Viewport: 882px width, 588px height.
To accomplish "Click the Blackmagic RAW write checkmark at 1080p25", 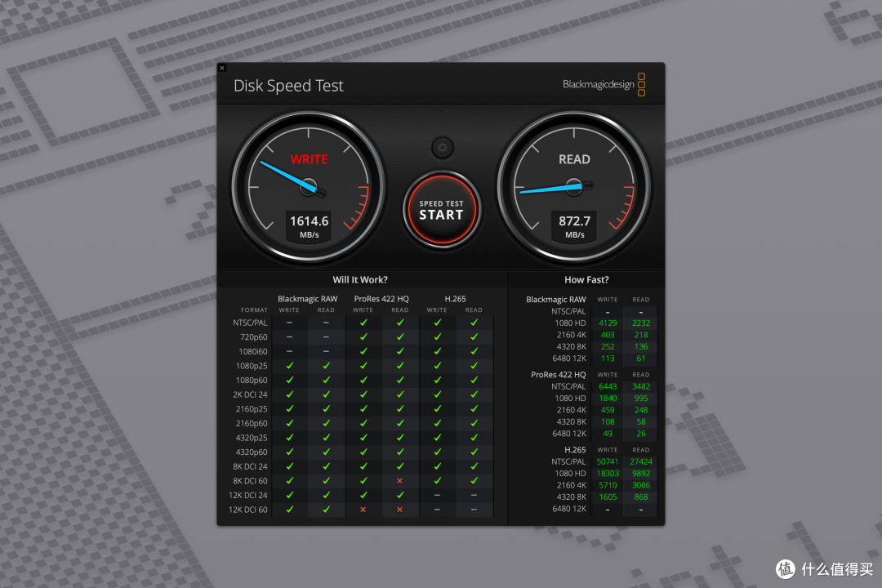I will [290, 366].
